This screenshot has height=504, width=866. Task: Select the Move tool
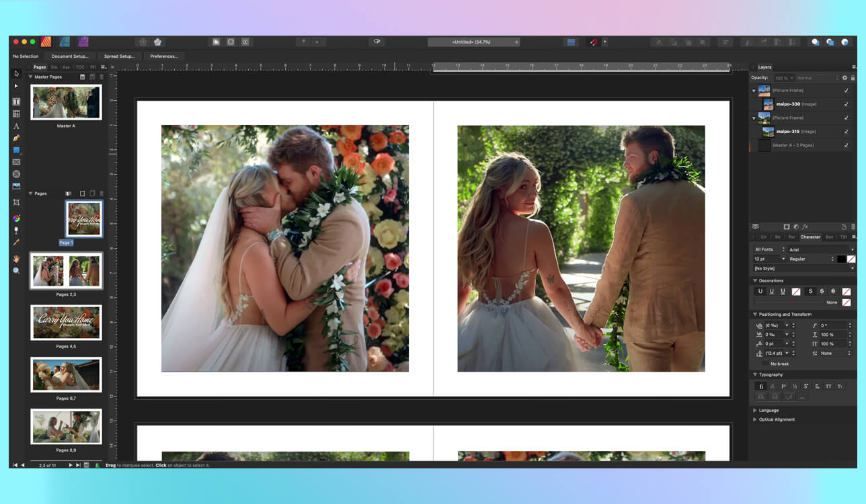point(16,74)
